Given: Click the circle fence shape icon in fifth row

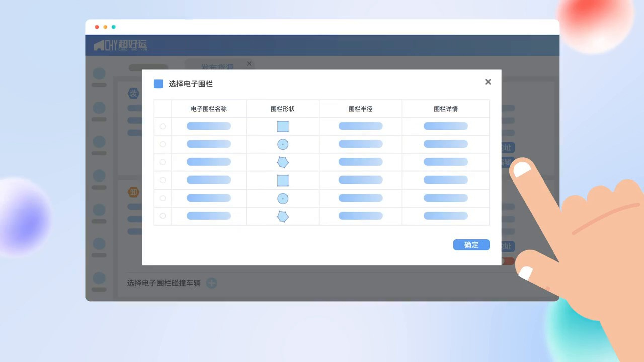Looking at the screenshot, I should (x=283, y=199).
